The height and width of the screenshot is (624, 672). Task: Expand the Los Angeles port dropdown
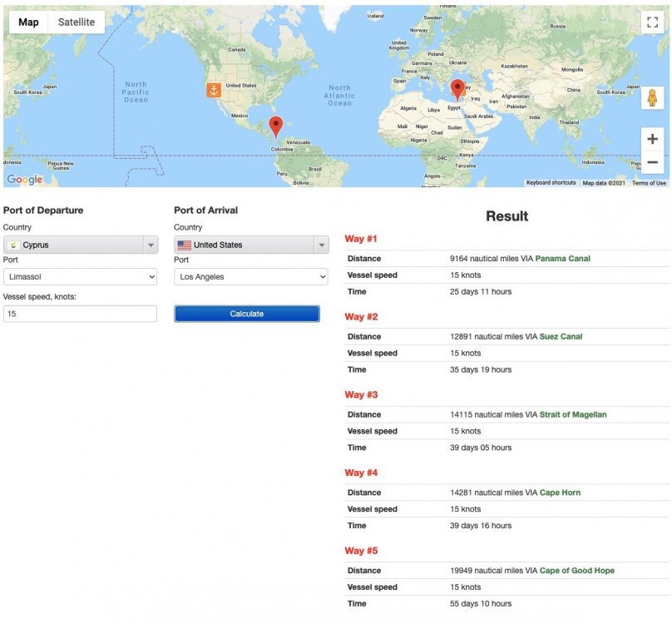pyautogui.click(x=250, y=277)
